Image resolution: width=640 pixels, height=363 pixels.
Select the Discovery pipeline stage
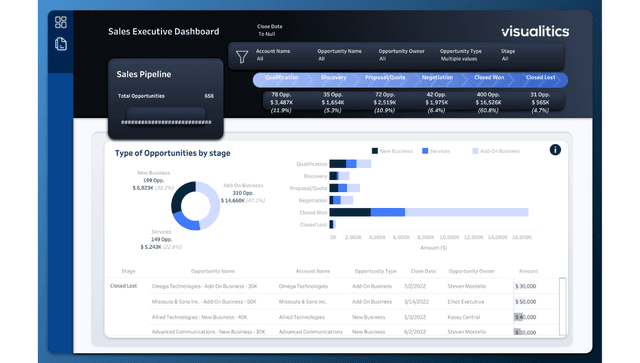(x=333, y=78)
